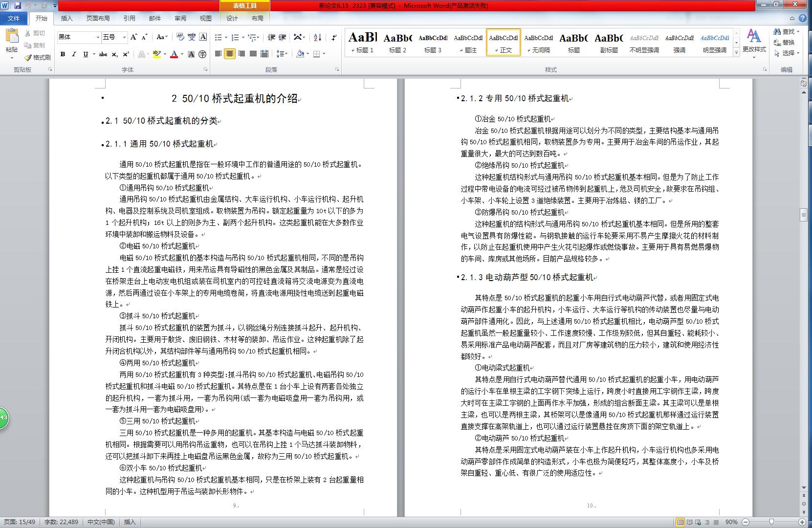The image size is (812, 528).
Task: Activate the Format Painter (格式刷)
Action: coord(38,57)
